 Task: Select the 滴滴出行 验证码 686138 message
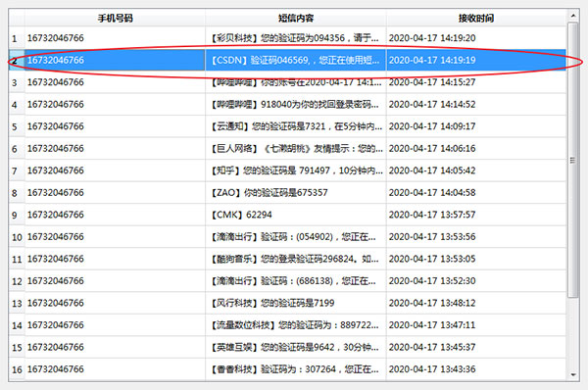tap(296, 281)
